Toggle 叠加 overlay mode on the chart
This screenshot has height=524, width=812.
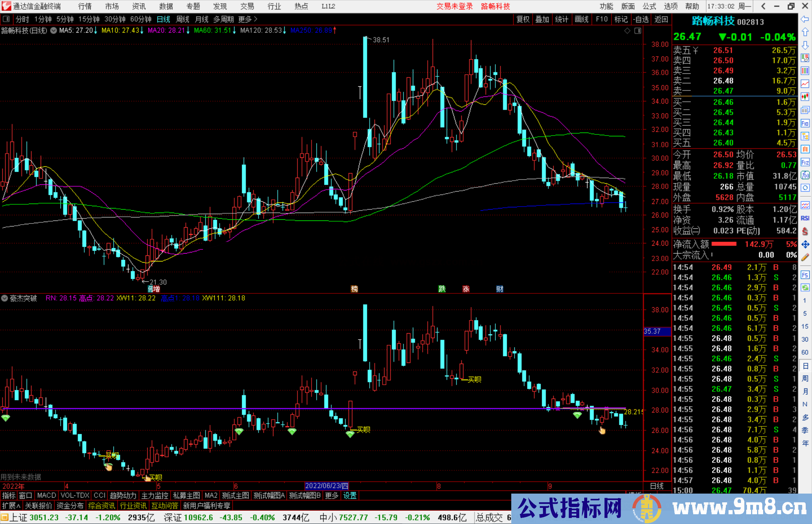(x=542, y=19)
